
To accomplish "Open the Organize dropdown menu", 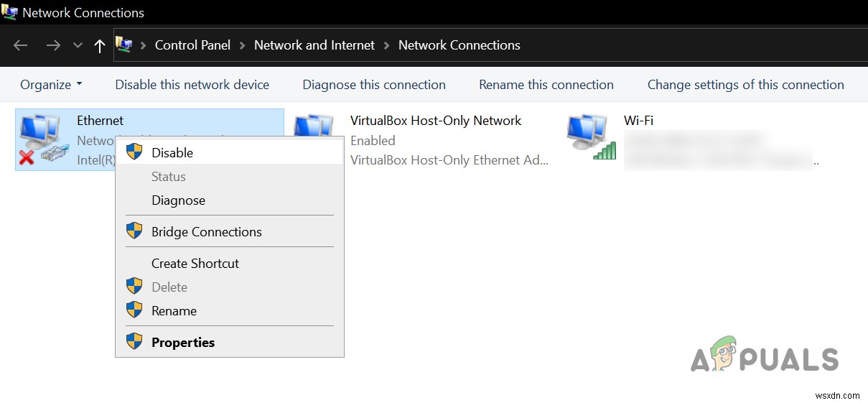I will click(x=51, y=85).
